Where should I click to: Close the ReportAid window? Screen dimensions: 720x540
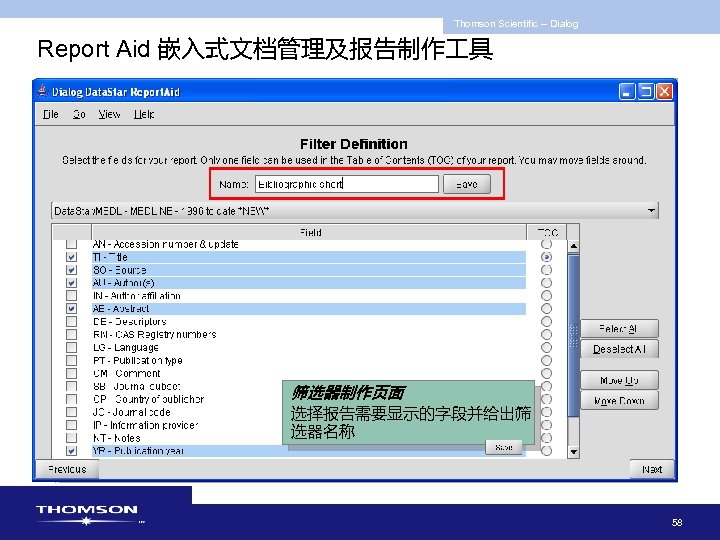click(x=664, y=91)
